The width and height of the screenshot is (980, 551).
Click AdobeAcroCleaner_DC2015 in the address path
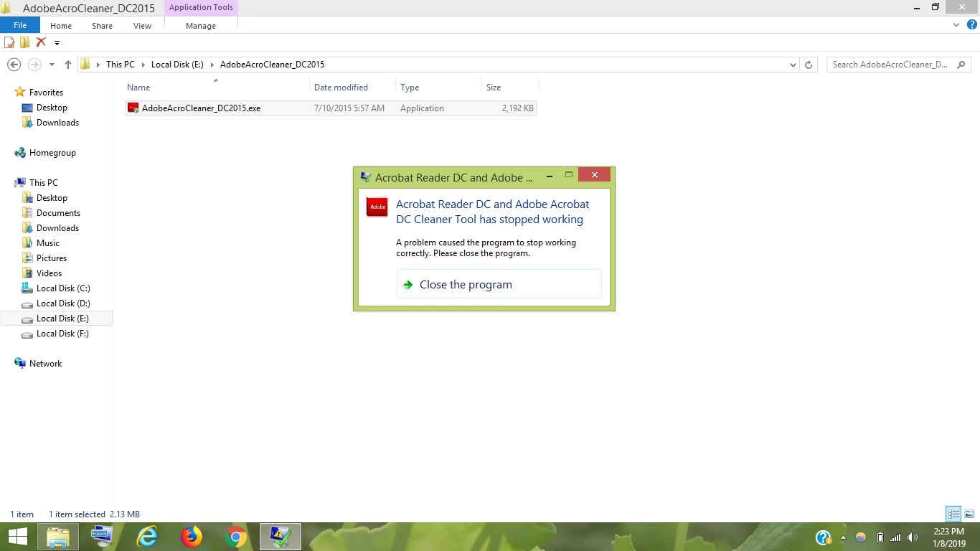click(272, 65)
